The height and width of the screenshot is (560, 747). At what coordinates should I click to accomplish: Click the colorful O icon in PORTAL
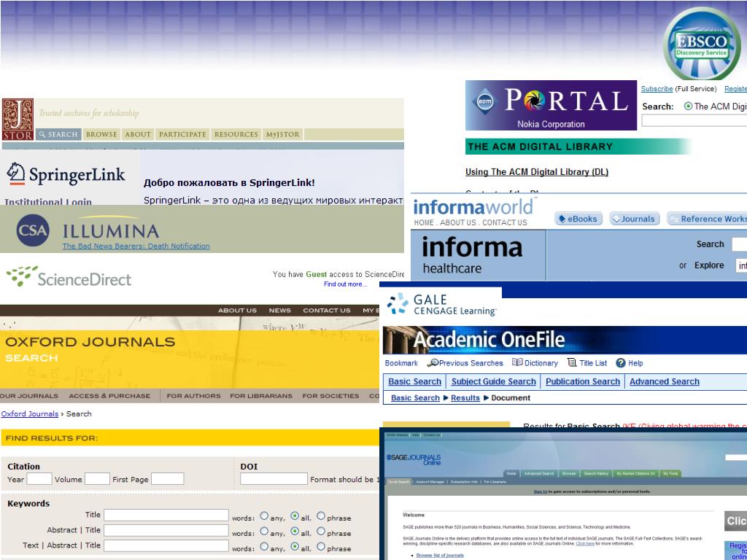535,101
